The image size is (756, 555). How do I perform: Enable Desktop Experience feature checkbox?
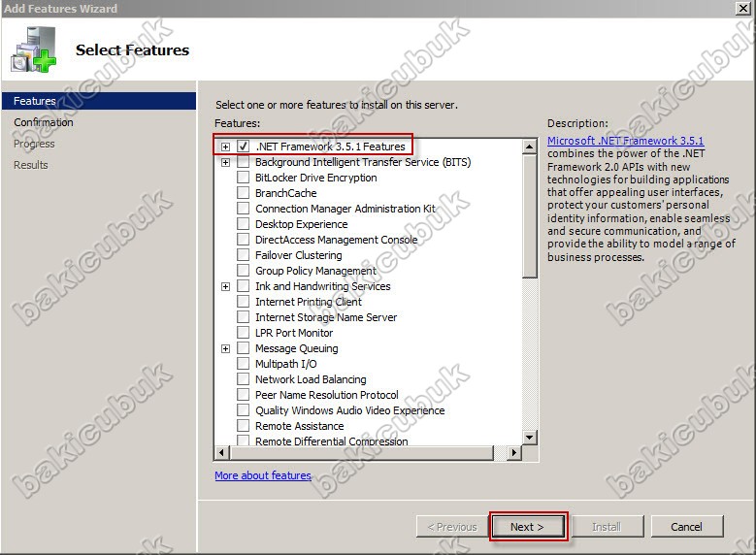coord(243,224)
